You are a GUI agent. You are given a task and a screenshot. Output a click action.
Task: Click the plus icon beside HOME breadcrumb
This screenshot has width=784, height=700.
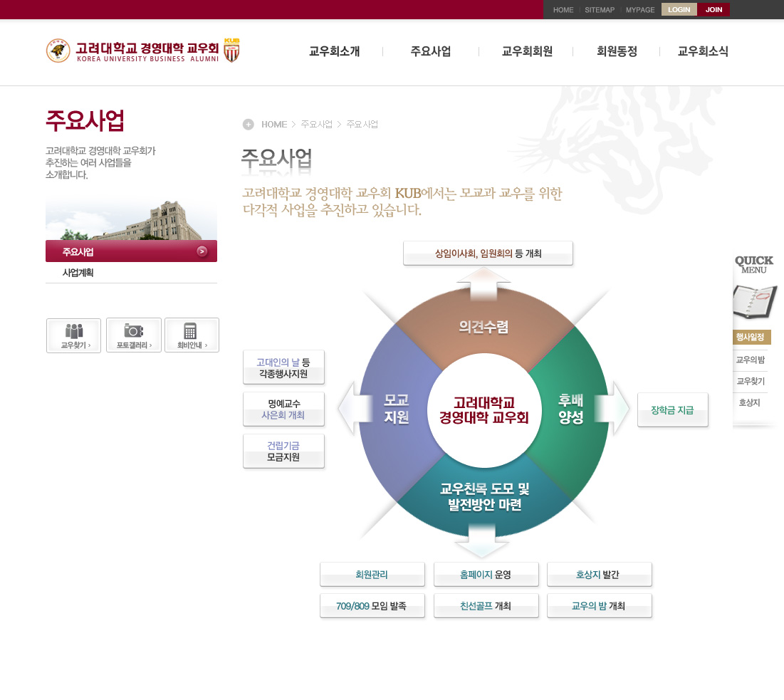[x=248, y=124]
